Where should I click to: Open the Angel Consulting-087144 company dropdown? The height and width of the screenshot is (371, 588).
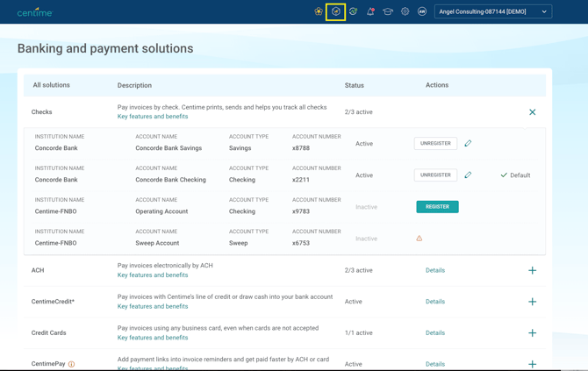coord(493,11)
